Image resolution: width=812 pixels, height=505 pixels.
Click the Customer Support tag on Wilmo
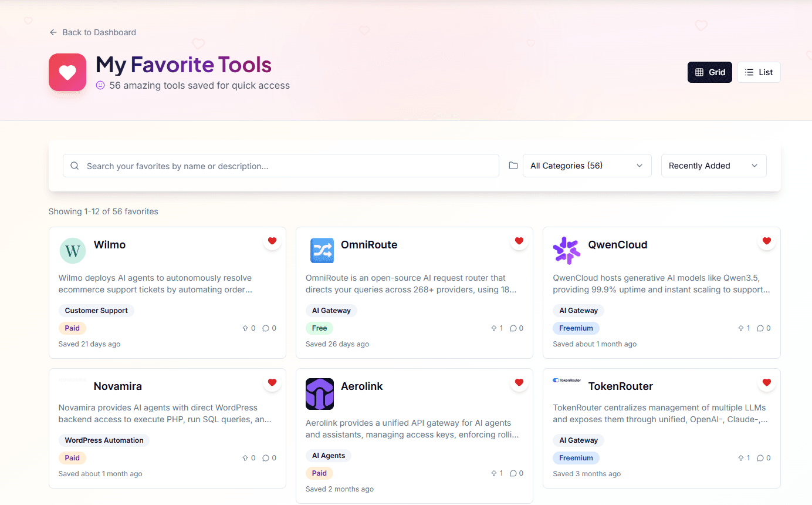click(x=96, y=311)
